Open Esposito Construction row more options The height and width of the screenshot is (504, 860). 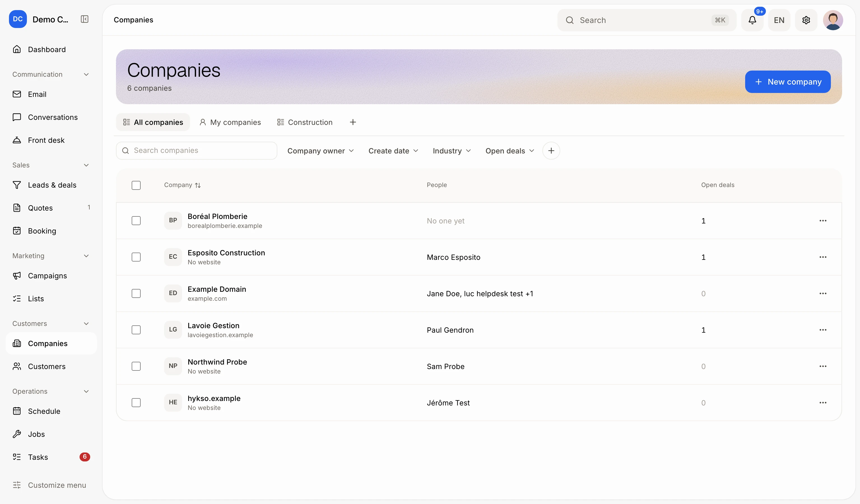(x=823, y=257)
